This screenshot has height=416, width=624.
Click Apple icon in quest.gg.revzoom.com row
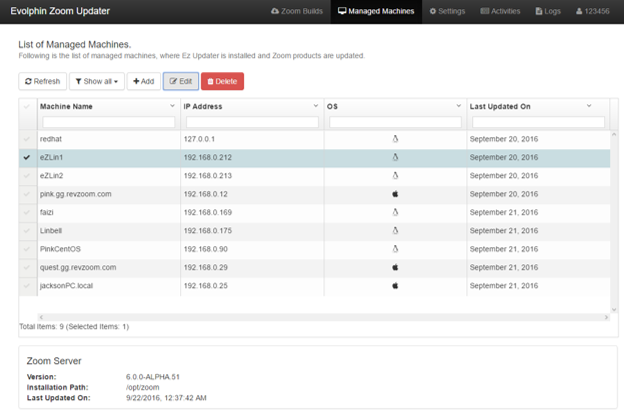[x=395, y=267]
